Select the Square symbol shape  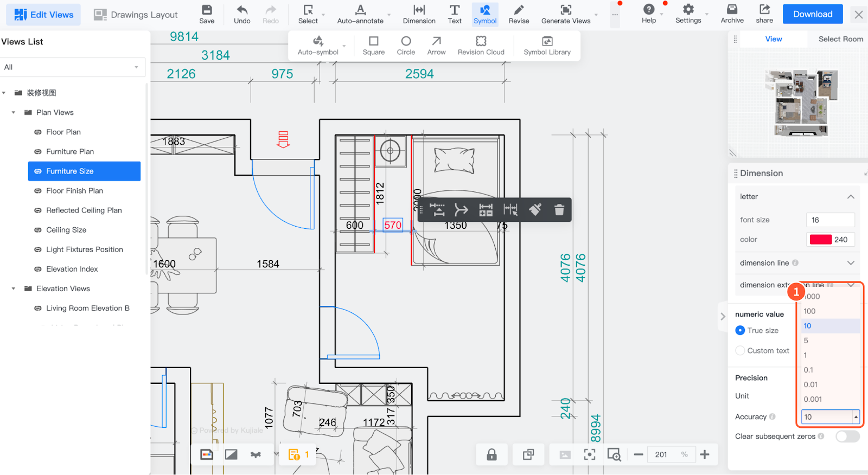[x=374, y=46]
